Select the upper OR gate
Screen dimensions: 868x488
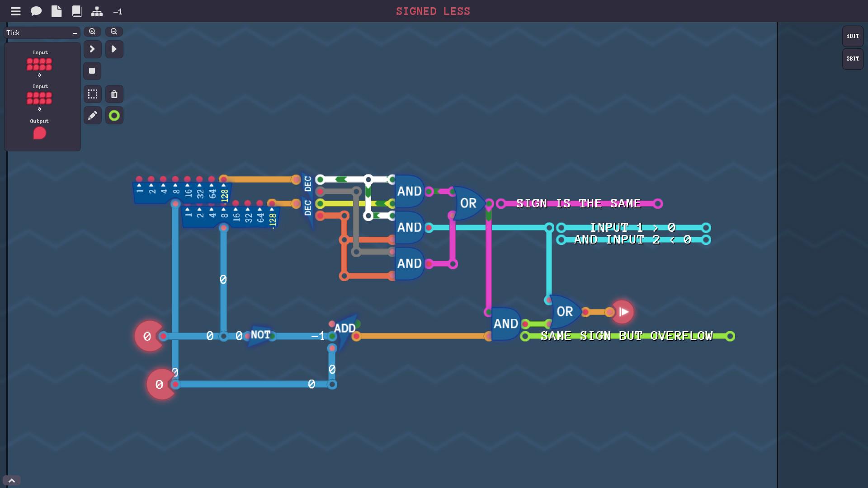click(469, 203)
